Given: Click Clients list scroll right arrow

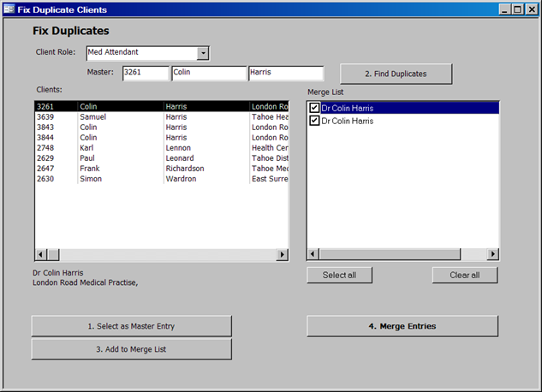Looking at the screenshot, I should [x=283, y=255].
